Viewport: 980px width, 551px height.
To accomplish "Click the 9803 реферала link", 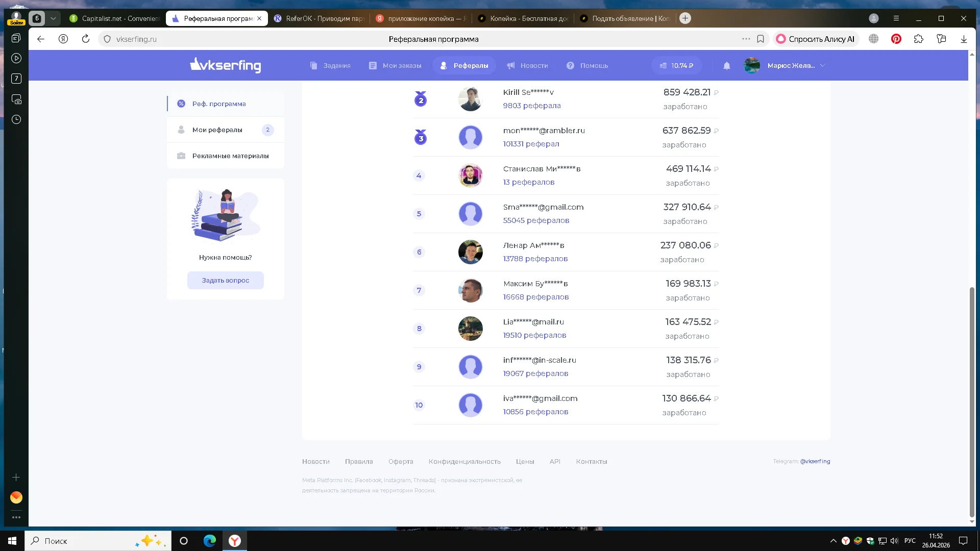I will click(x=531, y=106).
